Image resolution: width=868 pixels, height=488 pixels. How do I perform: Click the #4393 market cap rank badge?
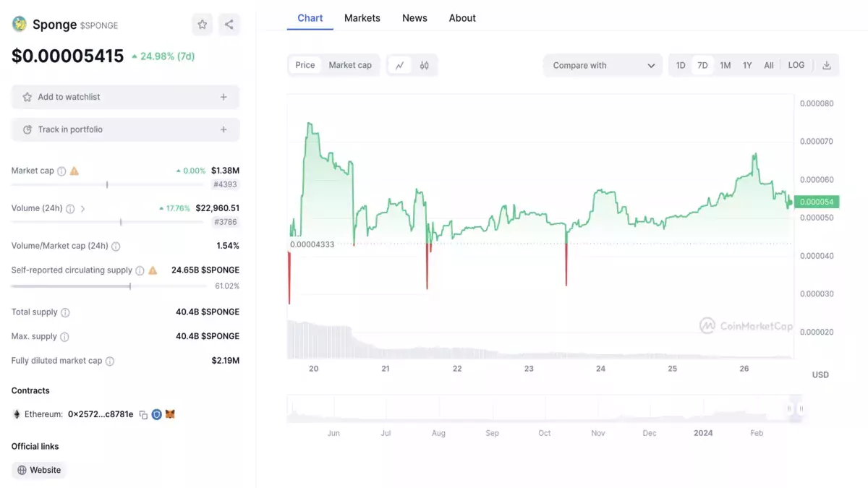tap(226, 184)
